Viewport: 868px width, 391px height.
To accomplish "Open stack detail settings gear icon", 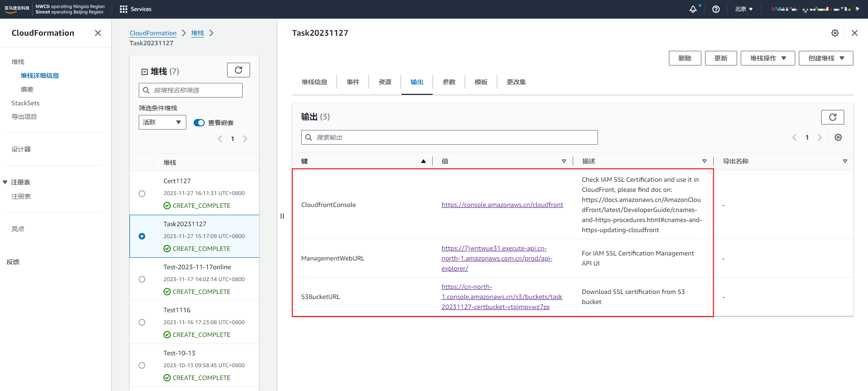I will coord(835,33).
